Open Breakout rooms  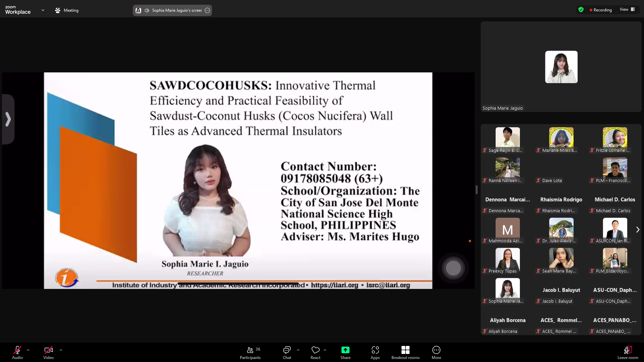405,350
